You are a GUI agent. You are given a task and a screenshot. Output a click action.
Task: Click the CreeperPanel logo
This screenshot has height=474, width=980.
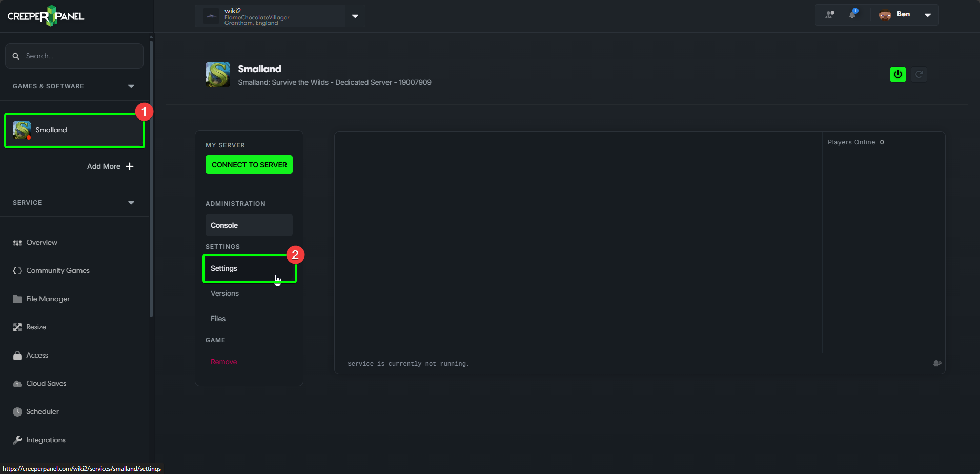(x=46, y=16)
